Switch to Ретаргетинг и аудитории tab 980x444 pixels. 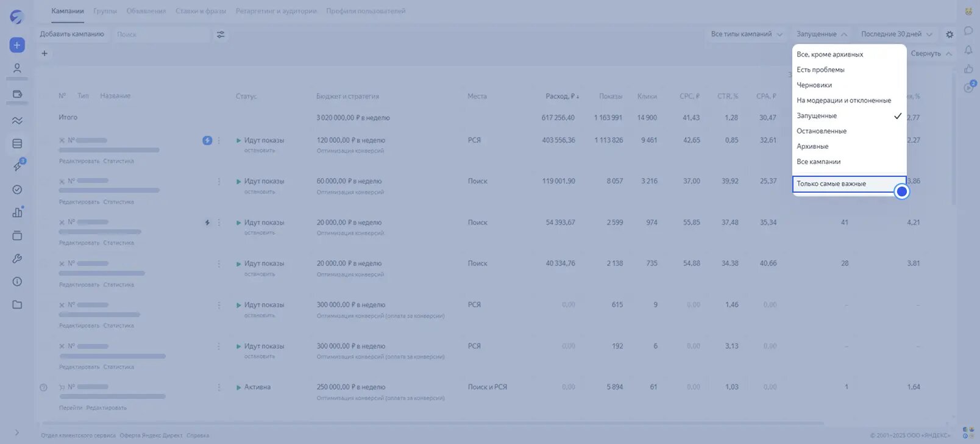point(276,11)
